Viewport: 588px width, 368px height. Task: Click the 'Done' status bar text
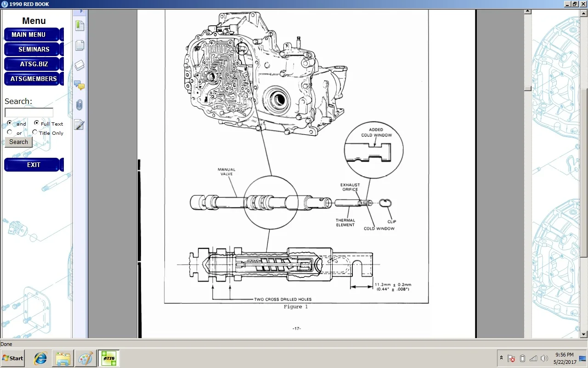coord(6,344)
